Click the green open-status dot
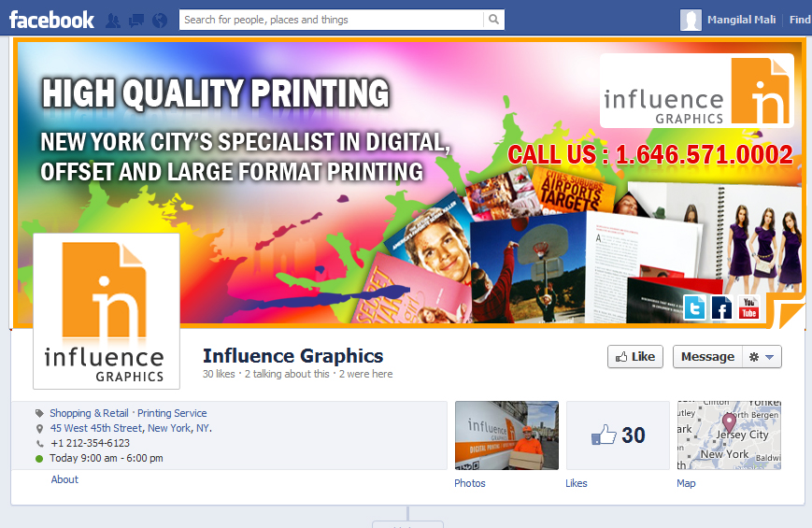 click(39, 459)
